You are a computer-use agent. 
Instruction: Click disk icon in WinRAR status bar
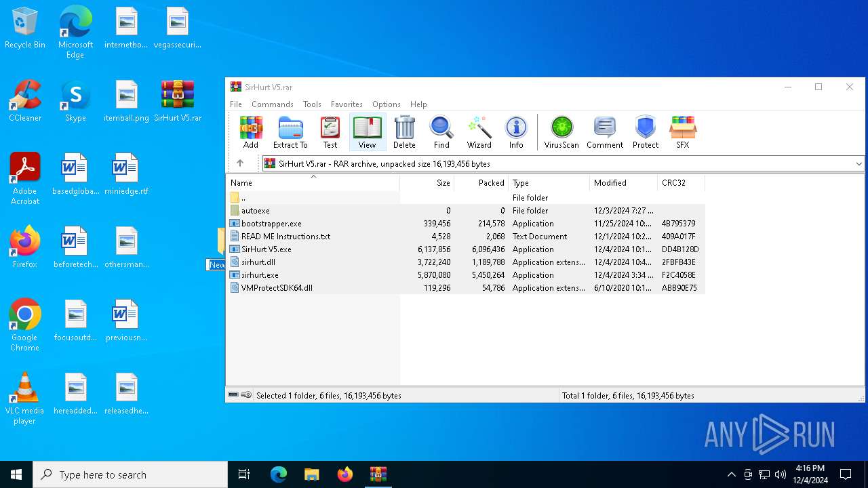tap(233, 395)
